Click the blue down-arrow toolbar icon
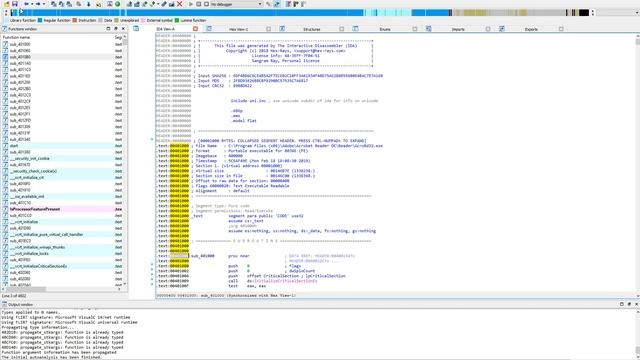The height and width of the screenshot is (360, 640). (89, 4)
